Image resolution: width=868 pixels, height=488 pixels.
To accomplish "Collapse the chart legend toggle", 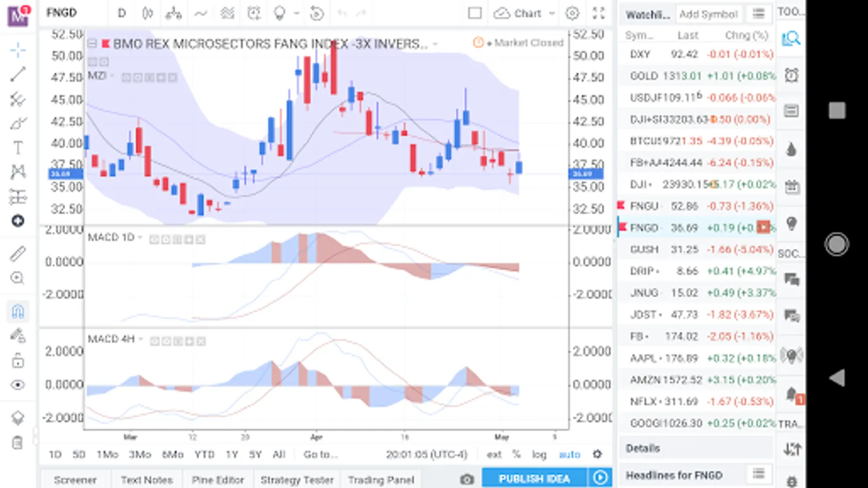I will point(92,43).
